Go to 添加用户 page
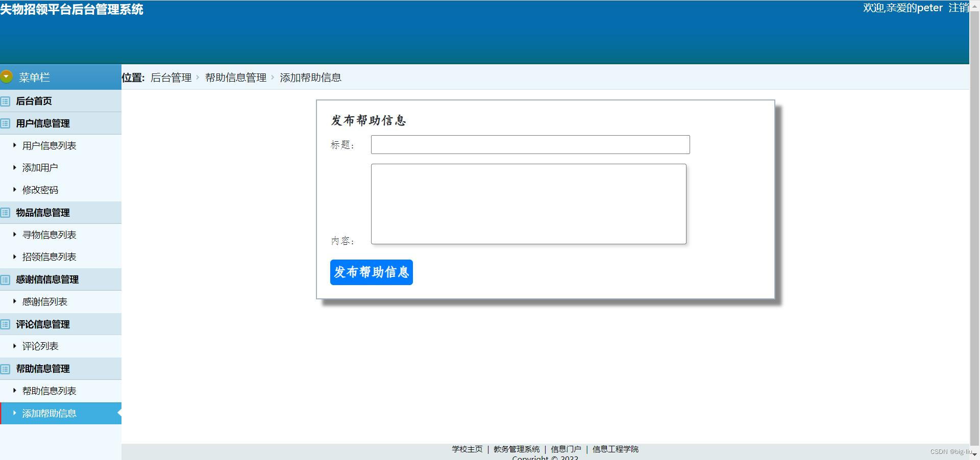The width and height of the screenshot is (980, 460). pos(40,168)
